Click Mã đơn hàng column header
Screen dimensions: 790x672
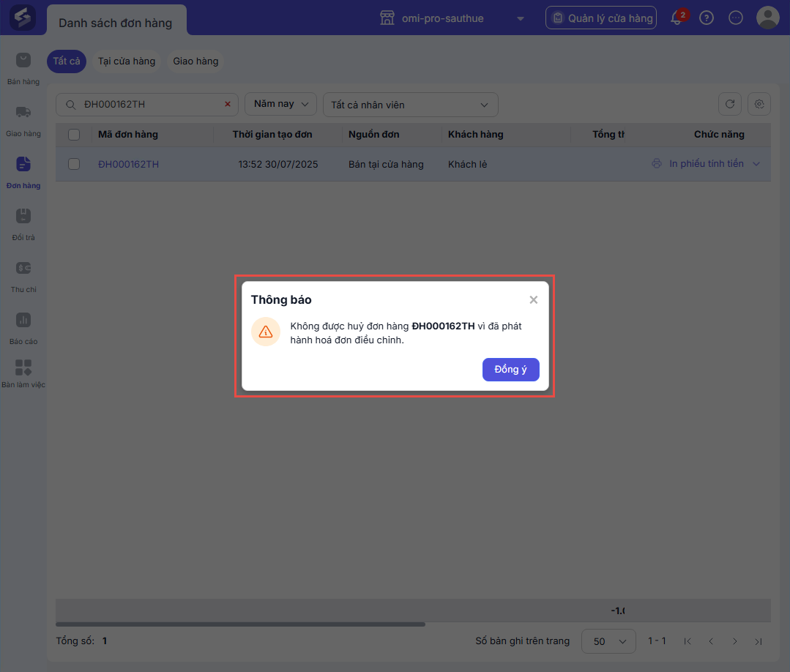tap(128, 135)
